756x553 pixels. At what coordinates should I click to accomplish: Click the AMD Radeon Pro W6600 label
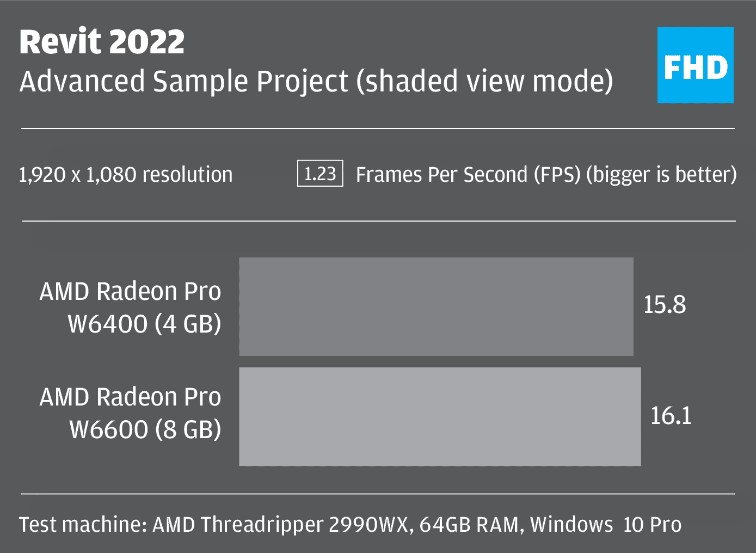point(131,413)
